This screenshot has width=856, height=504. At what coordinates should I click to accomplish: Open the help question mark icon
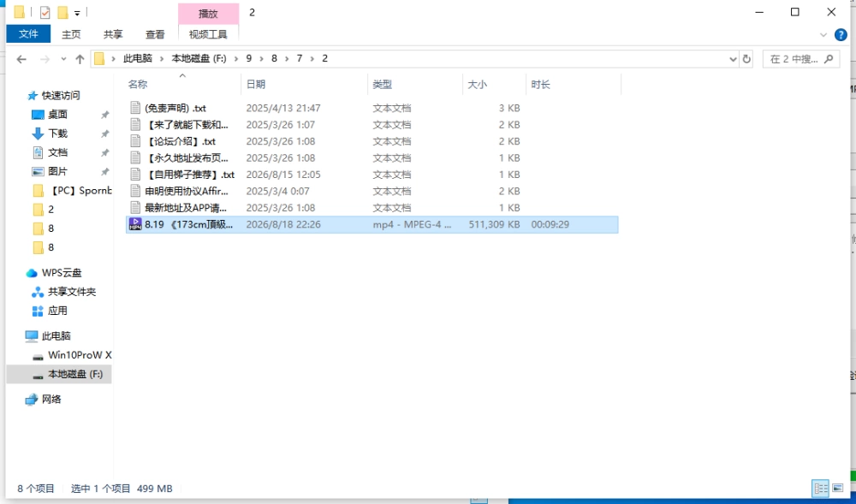[x=841, y=35]
